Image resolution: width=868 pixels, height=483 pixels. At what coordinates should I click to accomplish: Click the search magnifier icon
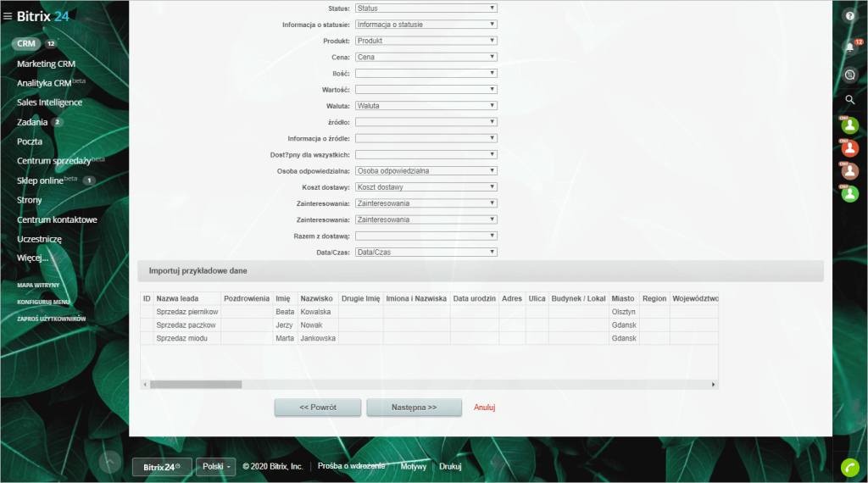pyautogui.click(x=850, y=99)
